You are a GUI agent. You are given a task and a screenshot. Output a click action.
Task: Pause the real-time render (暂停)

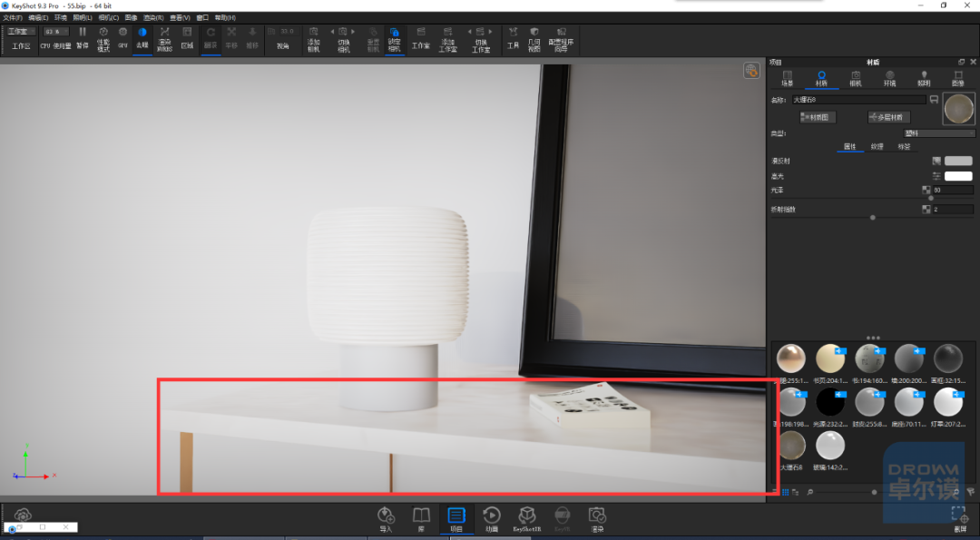[83, 38]
